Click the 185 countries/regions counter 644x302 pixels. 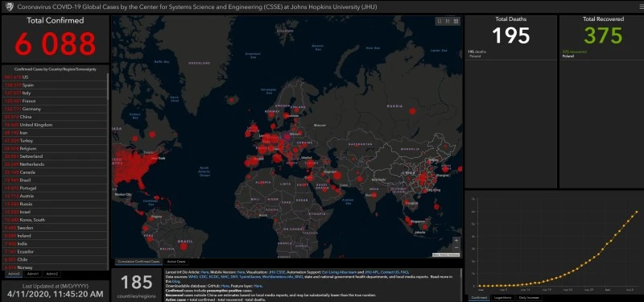pyautogui.click(x=136, y=286)
